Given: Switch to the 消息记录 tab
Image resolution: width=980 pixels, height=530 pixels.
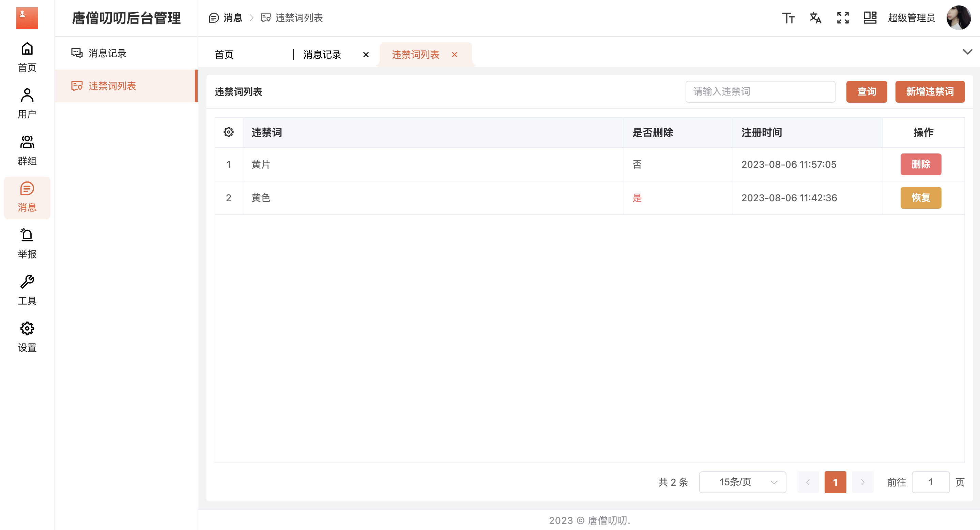Looking at the screenshot, I should tap(322, 55).
